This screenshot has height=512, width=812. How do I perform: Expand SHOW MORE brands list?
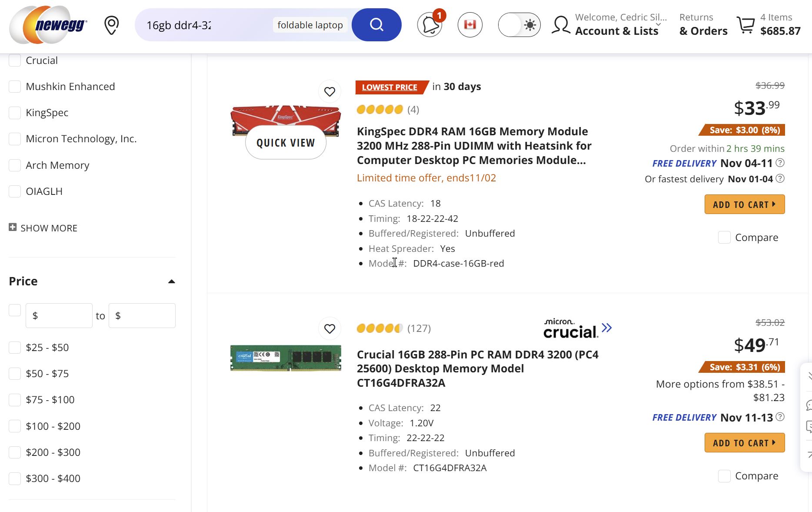click(x=43, y=228)
